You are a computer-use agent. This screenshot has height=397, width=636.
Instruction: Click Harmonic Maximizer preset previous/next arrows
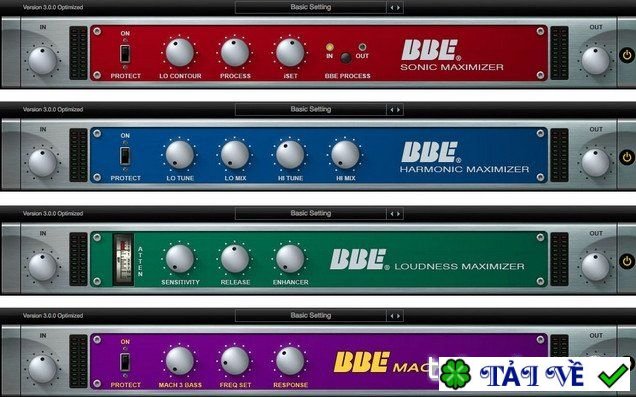(x=395, y=110)
